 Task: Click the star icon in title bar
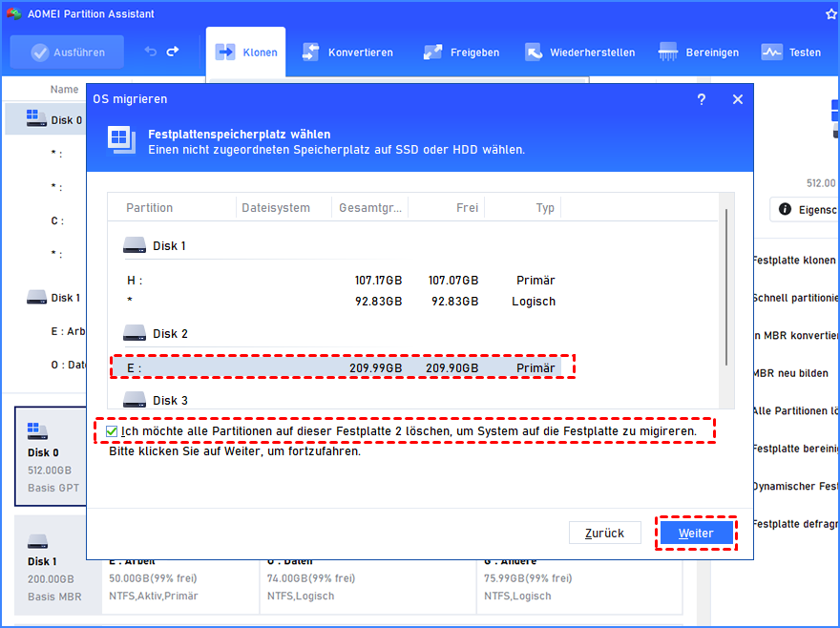[x=830, y=14]
